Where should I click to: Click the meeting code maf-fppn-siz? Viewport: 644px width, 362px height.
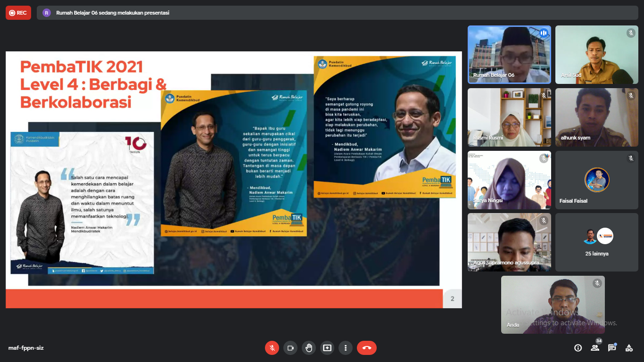pyautogui.click(x=26, y=348)
